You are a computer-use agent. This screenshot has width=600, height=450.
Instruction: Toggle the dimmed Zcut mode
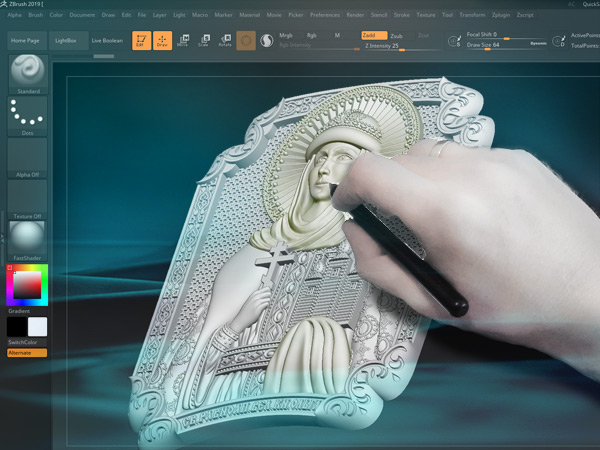pos(423,35)
